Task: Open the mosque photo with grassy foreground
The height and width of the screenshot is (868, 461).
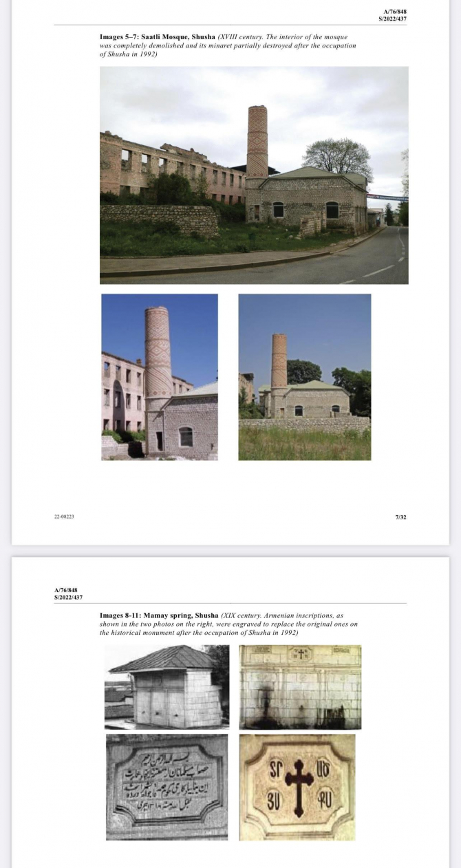Action: (304, 377)
